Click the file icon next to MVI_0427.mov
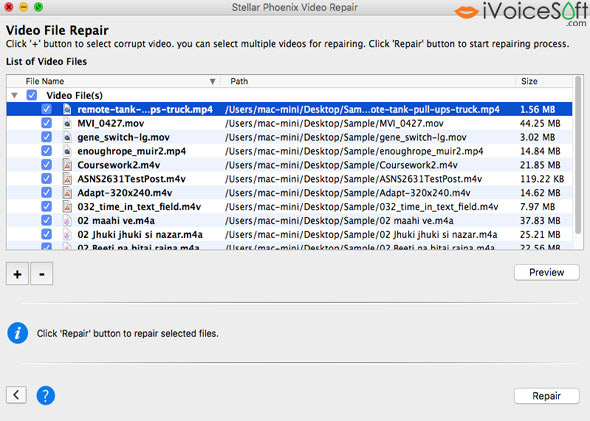This screenshot has height=421, width=590. click(67, 123)
